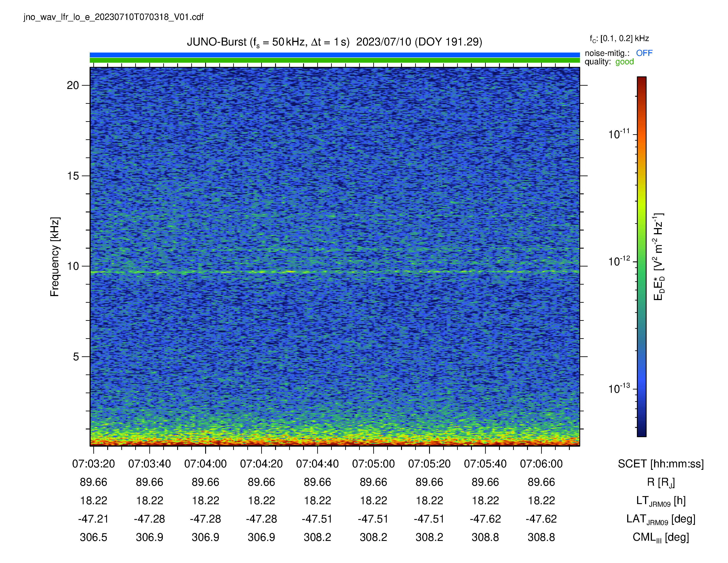Click the 5 kHz frequency axis label
Image resolution: width=728 pixels, height=563 pixels.
(x=76, y=357)
